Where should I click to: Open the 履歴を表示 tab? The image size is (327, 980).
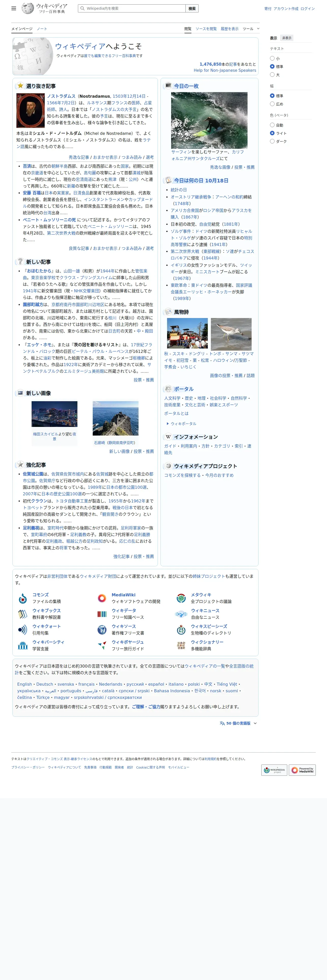229,28
